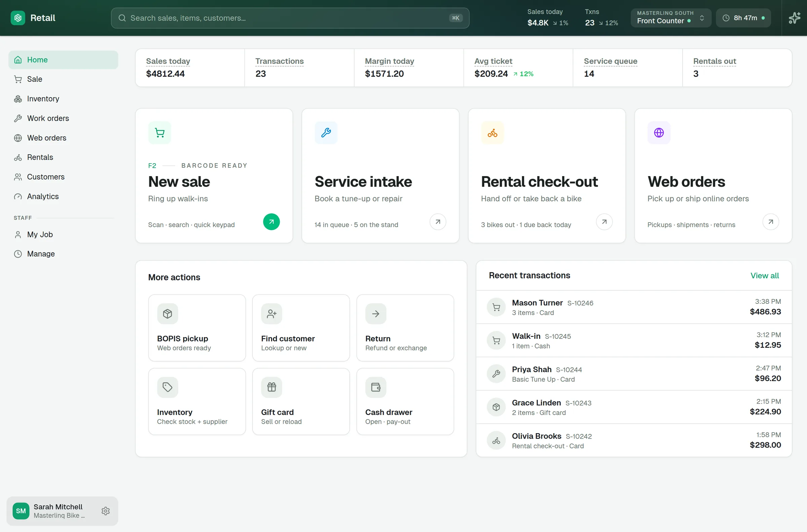Viewport: 807px width, 532px height.
Task: Click the Return arrow icon
Action: [376, 314]
